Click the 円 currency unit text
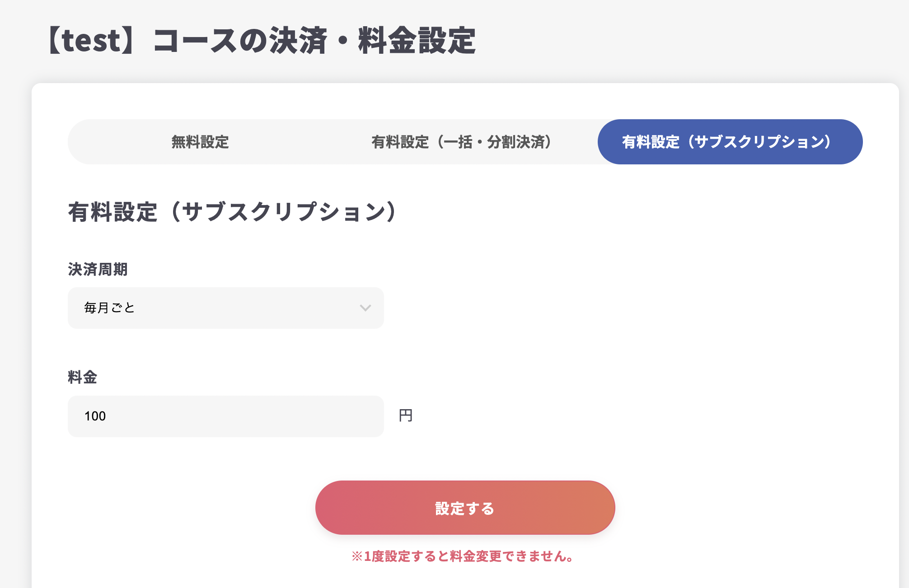Screen dimensions: 909x588 (405, 415)
